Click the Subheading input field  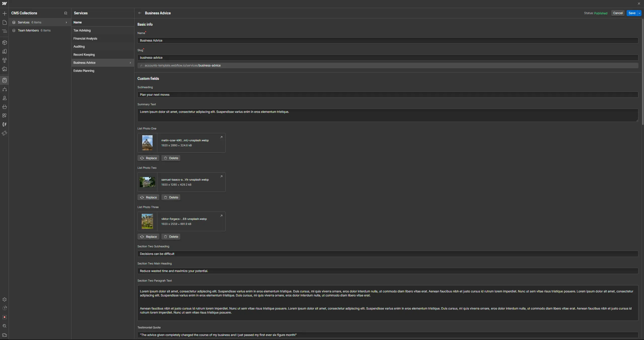(x=387, y=95)
